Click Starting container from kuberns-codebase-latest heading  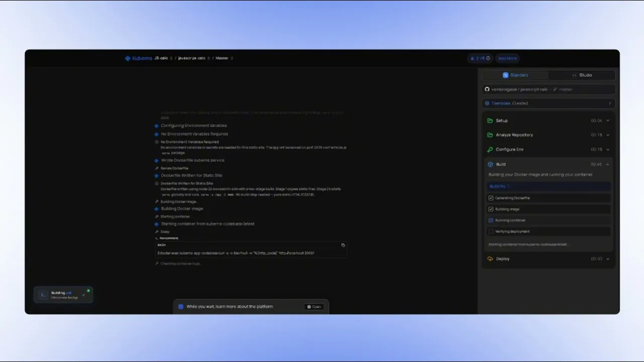(208, 224)
